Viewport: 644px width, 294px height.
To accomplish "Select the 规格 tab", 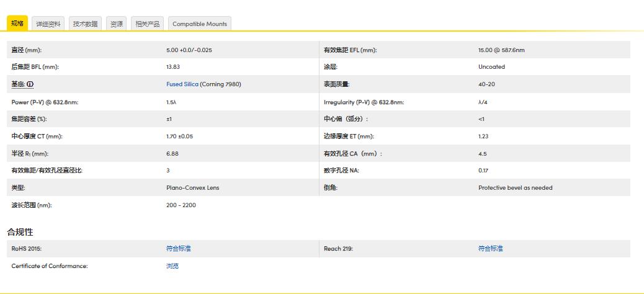I will [17, 24].
